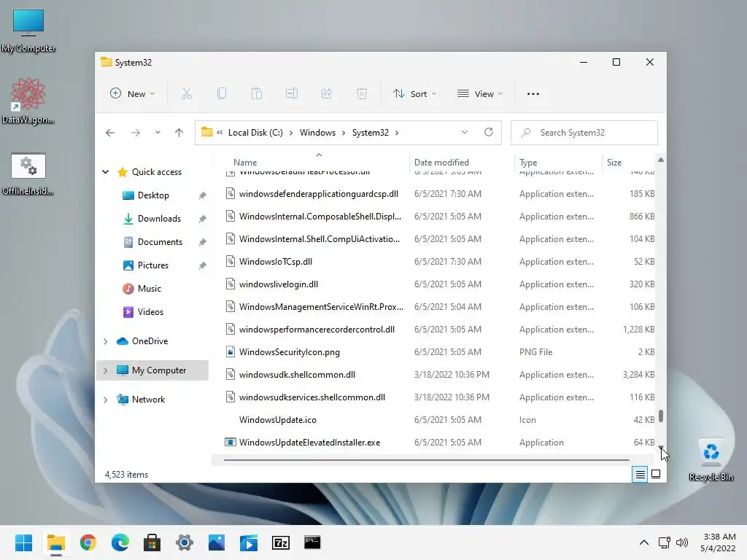The image size is (747, 560).
Task: Go forward with the right arrow
Action: click(x=136, y=133)
